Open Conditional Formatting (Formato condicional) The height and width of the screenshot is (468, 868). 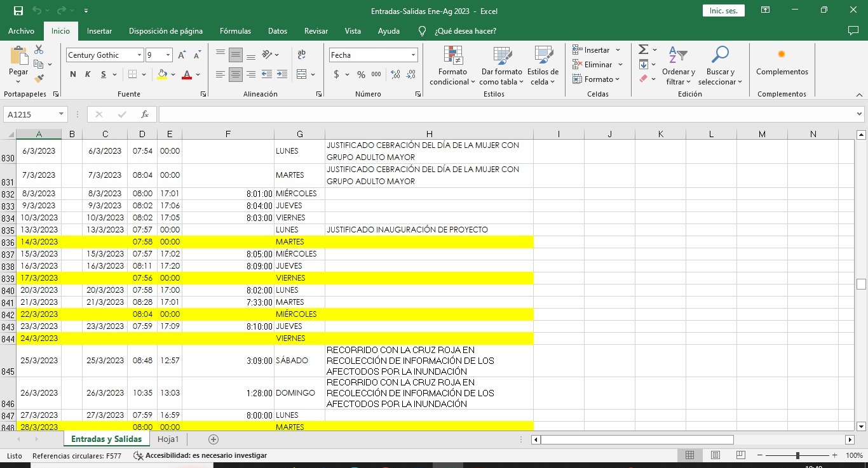452,66
